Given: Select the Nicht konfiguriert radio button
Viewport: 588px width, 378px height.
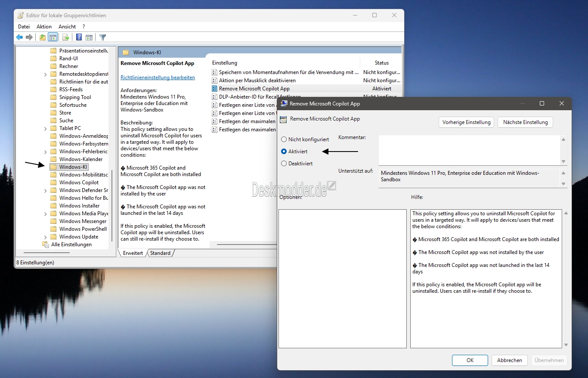Looking at the screenshot, I should [284, 139].
